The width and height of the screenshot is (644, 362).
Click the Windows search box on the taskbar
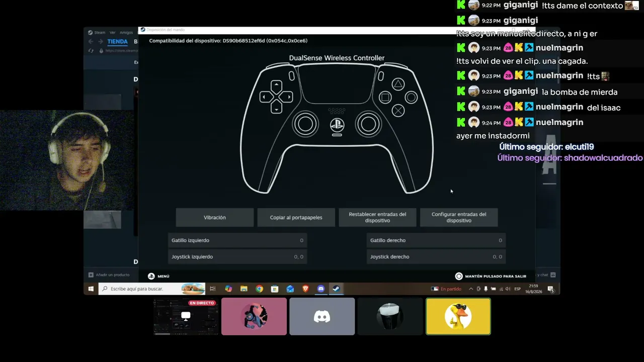(x=152, y=289)
